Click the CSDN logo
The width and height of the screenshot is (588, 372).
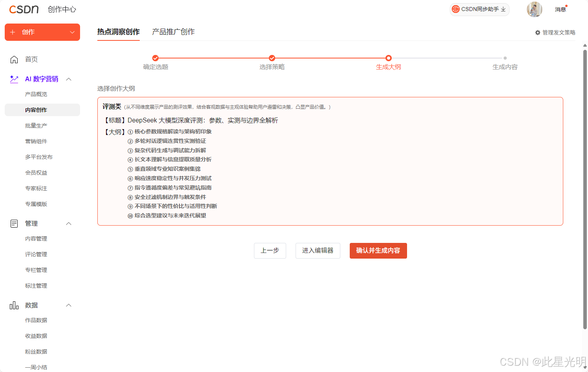[x=24, y=9]
